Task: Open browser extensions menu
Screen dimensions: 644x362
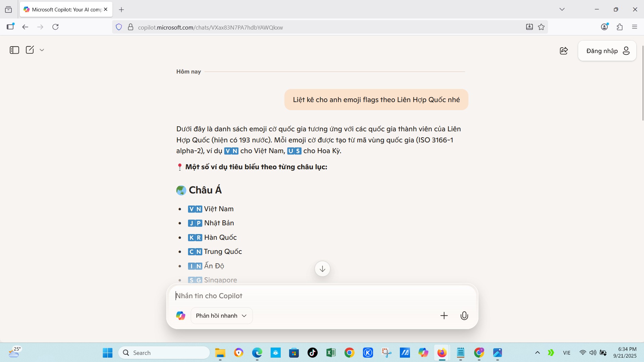Action: (620, 27)
